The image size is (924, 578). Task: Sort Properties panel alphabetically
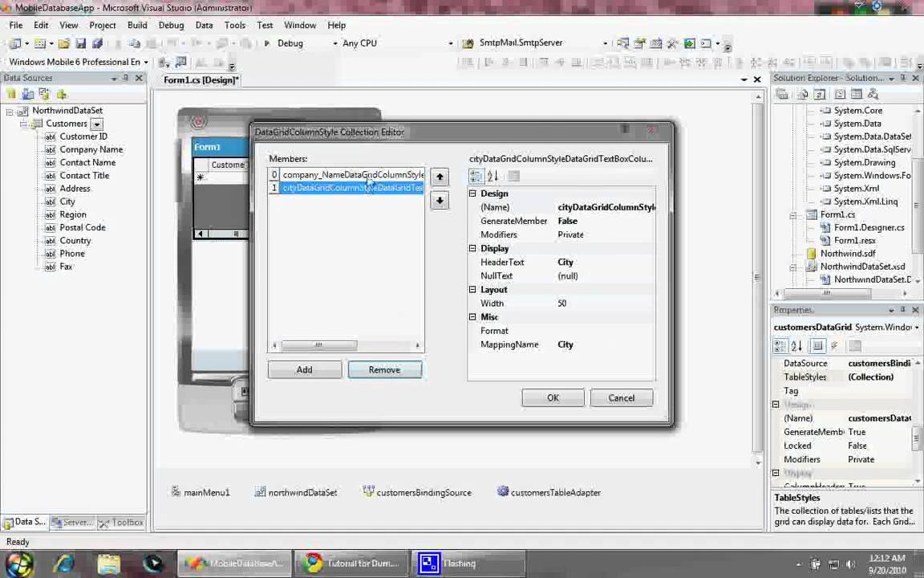[796, 346]
